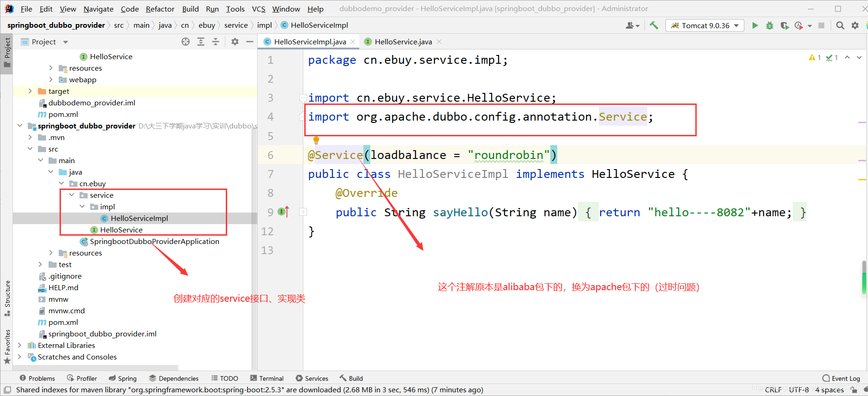Open the Navigate menu

(x=98, y=9)
